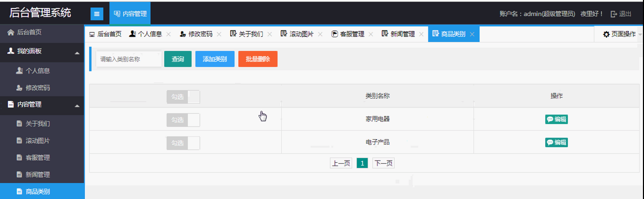Close the 滚动图片 page tab
The height and width of the screenshot is (199, 644).
tap(320, 34)
